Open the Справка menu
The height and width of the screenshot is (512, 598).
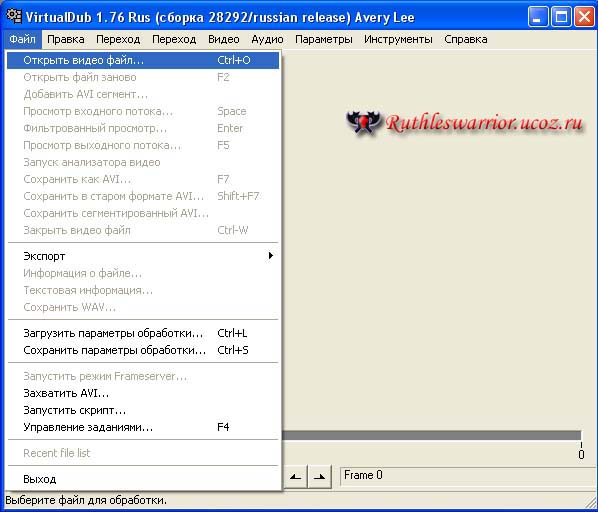click(x=466, y=39)
